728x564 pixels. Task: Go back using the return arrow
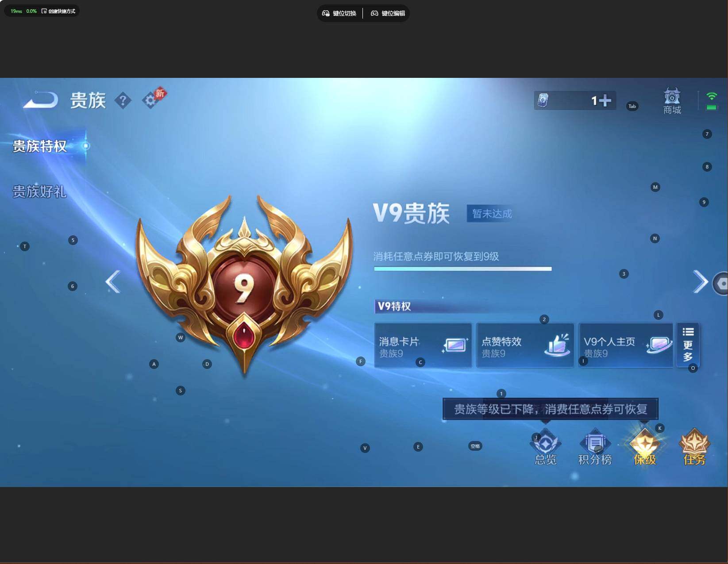(41, 100)
